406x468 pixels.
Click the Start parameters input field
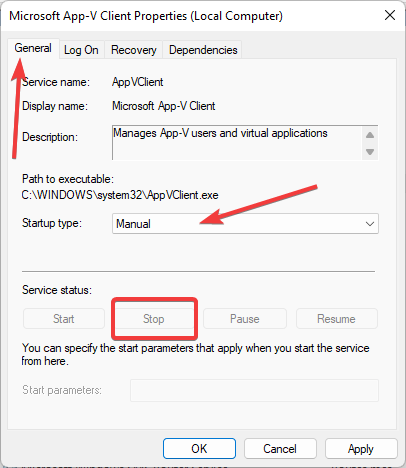[x=254, y=390]
